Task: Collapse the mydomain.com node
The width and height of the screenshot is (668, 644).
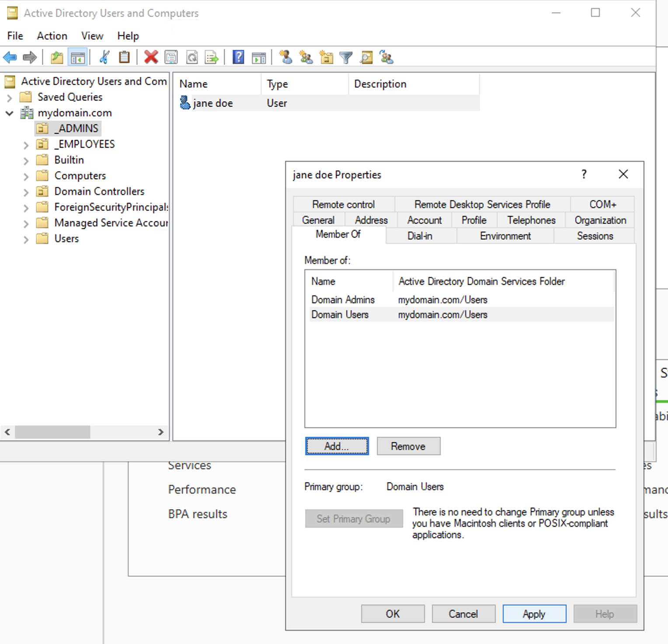Action: pos(10,113)
